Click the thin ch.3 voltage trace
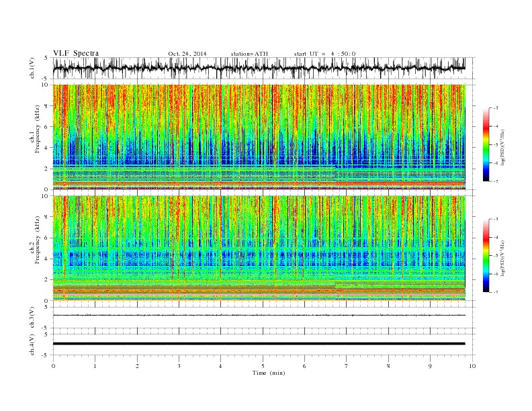 point(259,315)
